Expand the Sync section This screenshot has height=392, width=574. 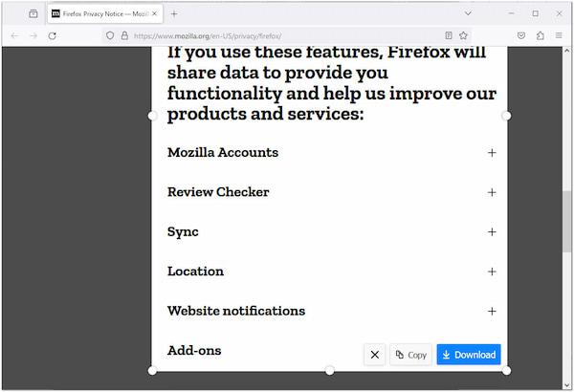click(x=492, y=231)
